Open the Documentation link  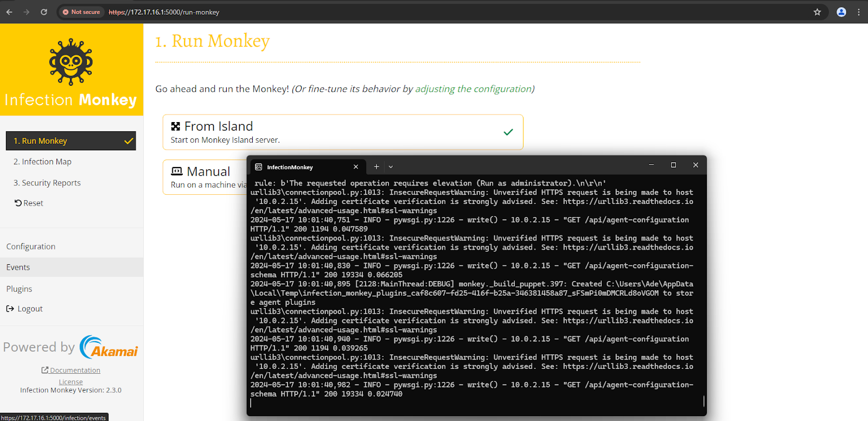tap(71, 371)
